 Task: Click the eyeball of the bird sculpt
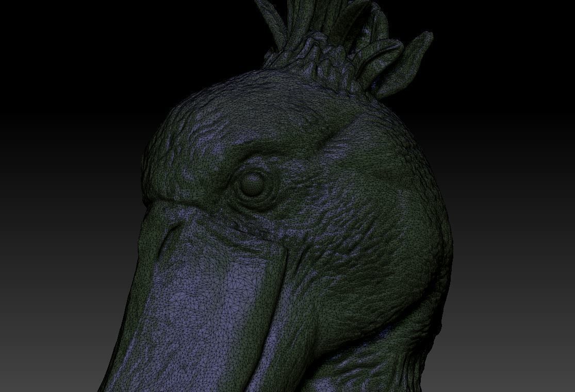pos(253,183)
